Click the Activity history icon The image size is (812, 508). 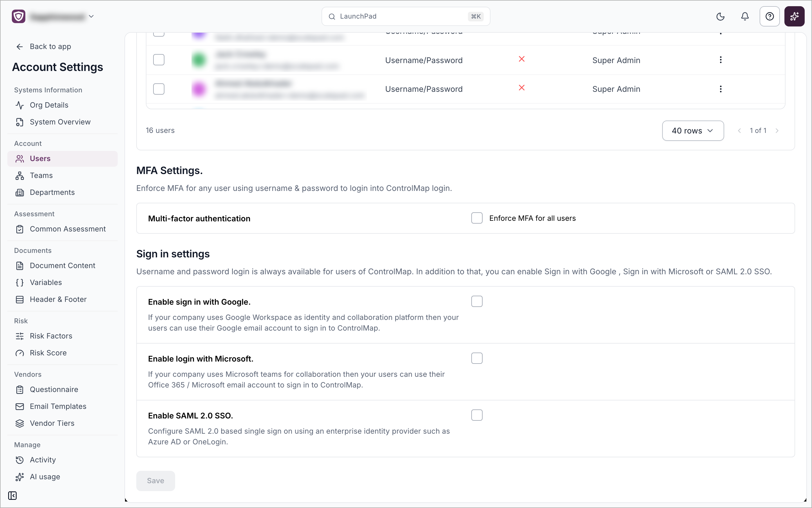20,460
